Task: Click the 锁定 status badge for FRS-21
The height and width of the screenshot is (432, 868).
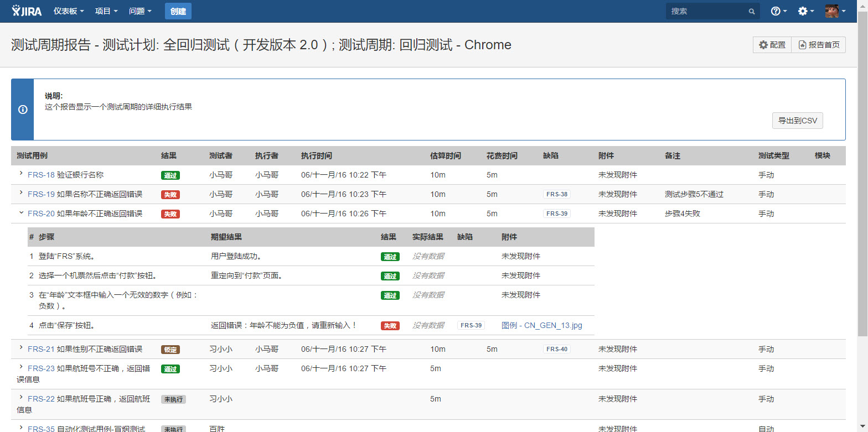Action: (x=170, y=350)
